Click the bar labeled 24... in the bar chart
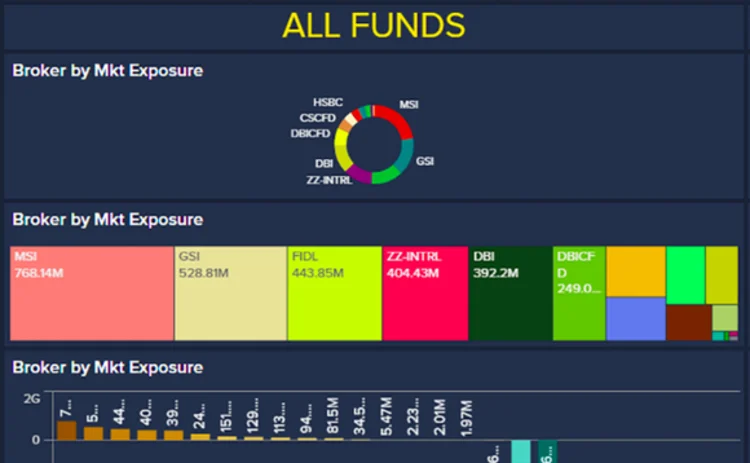This screenshot has width=750, height=463. pyautogui.click(x=200, y=437)
